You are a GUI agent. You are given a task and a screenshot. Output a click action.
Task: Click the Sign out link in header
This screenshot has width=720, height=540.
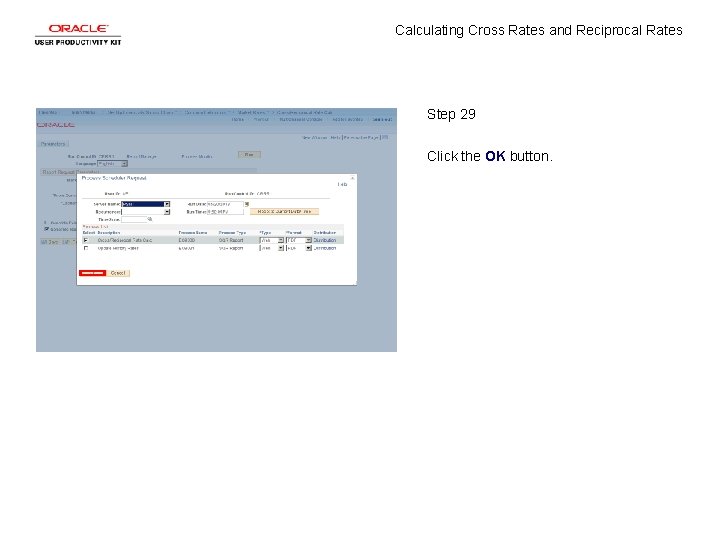coord(382,119)
